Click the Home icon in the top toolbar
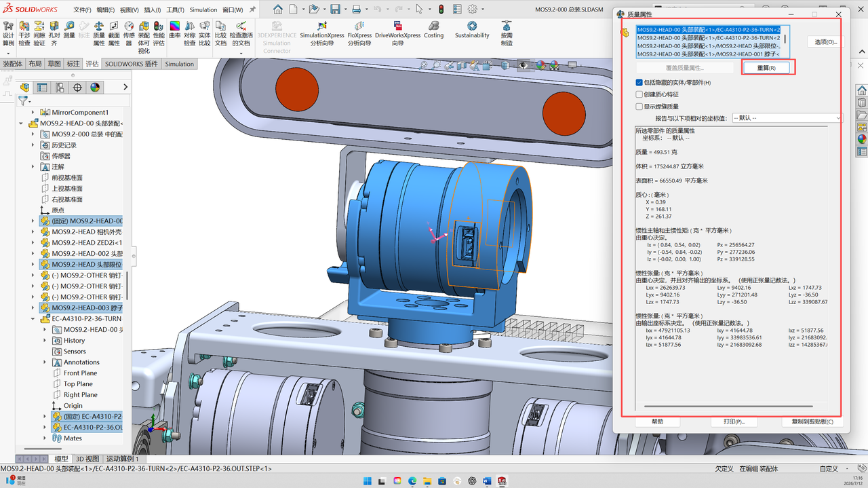 click(278, 10)
